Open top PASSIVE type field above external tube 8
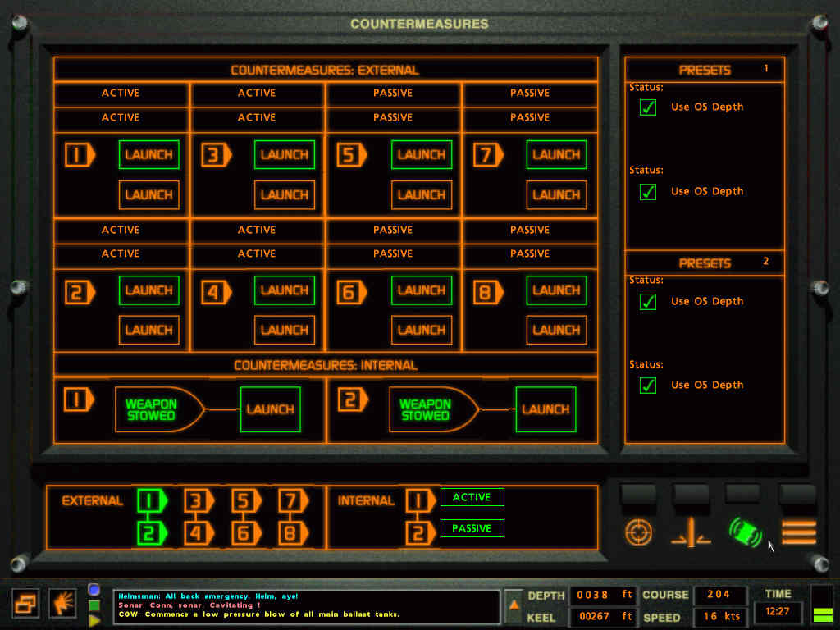The image size is (840, 630). click(530, 230)
